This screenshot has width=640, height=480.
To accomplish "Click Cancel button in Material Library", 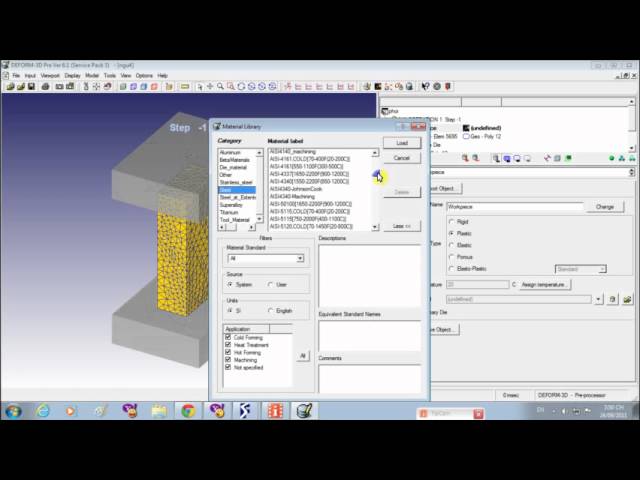I will click(x=402, y=158).
